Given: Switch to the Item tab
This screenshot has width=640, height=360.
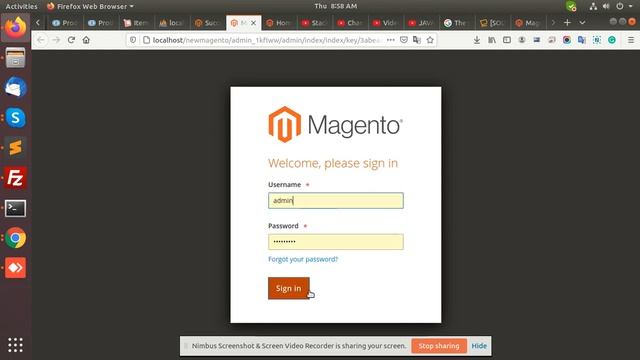Looking at the screenshot, I should click(x=136, y=23).
